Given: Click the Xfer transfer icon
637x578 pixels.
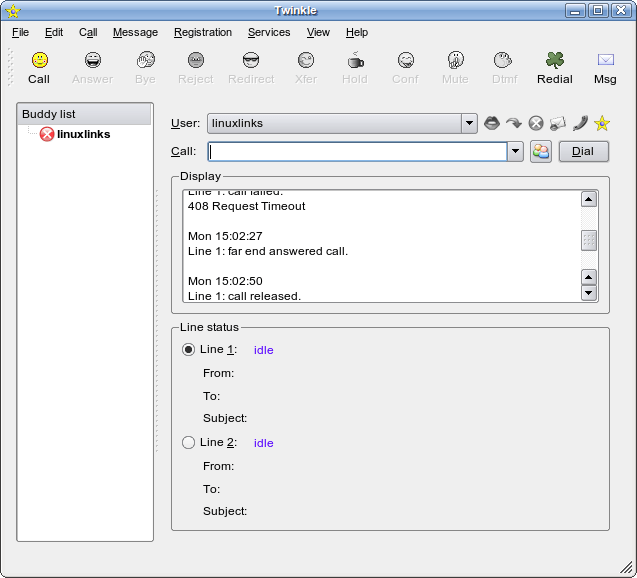Looking at the screenshot, I should point(306,60).
